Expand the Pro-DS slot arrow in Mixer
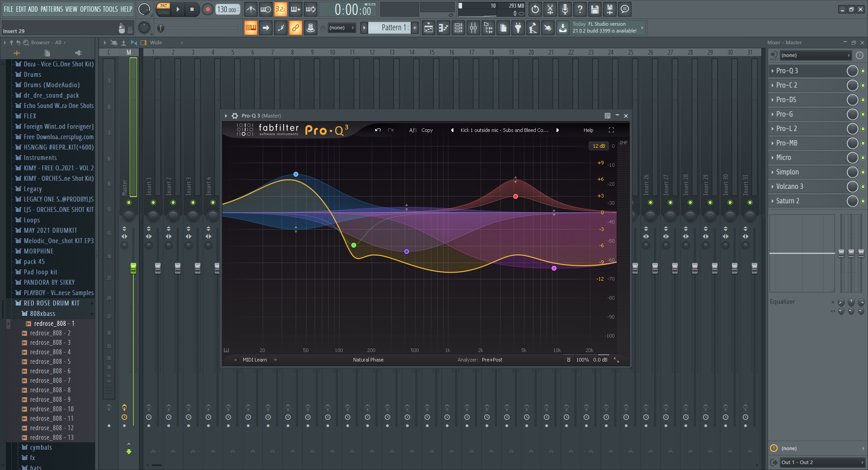 click(772, 100)
